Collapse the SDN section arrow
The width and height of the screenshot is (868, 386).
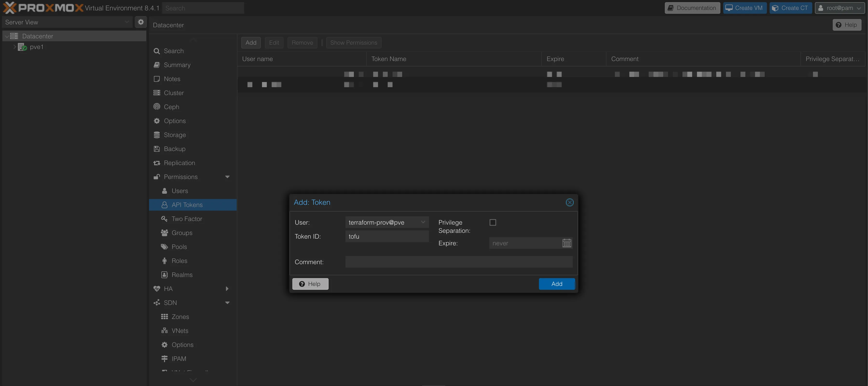pyautogui.click(x=227, y=303)
